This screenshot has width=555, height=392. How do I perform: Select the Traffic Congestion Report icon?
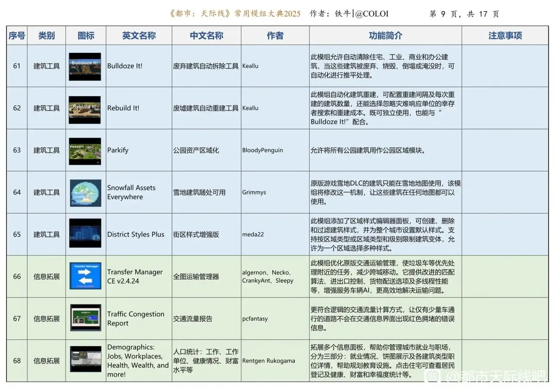point(85,318)
